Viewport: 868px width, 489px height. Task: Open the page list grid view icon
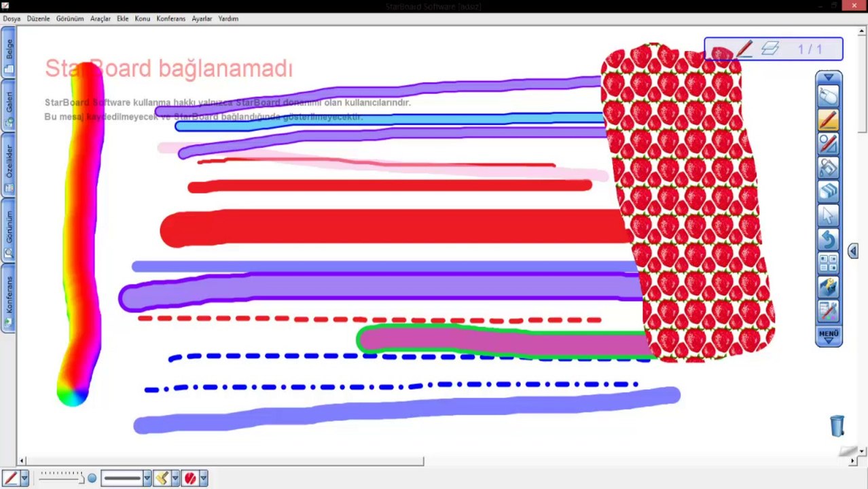point(828,263)
